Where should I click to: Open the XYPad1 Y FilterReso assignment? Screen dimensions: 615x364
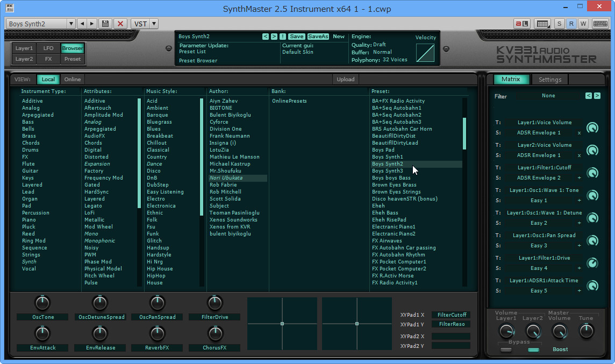[451, 324]
